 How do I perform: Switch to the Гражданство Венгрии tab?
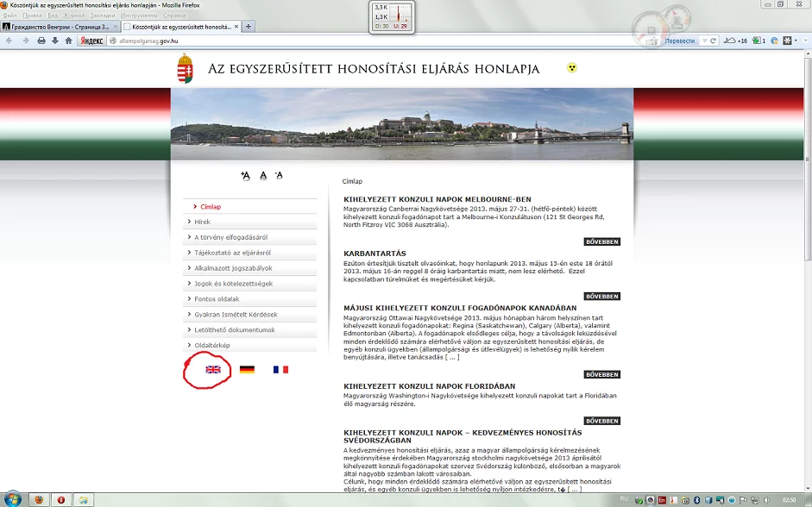59,27
